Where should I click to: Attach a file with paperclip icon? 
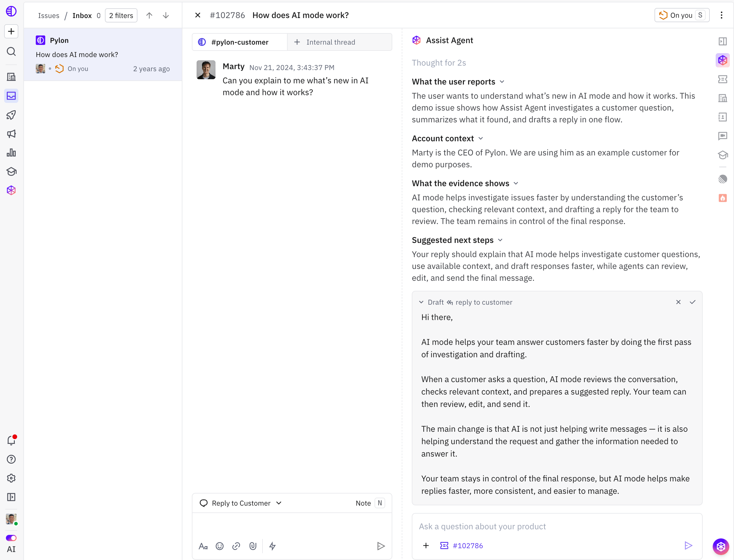253,546
